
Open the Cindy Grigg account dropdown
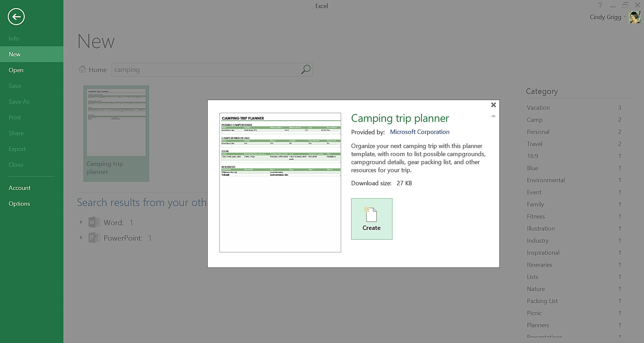click(x=625, y=17)
